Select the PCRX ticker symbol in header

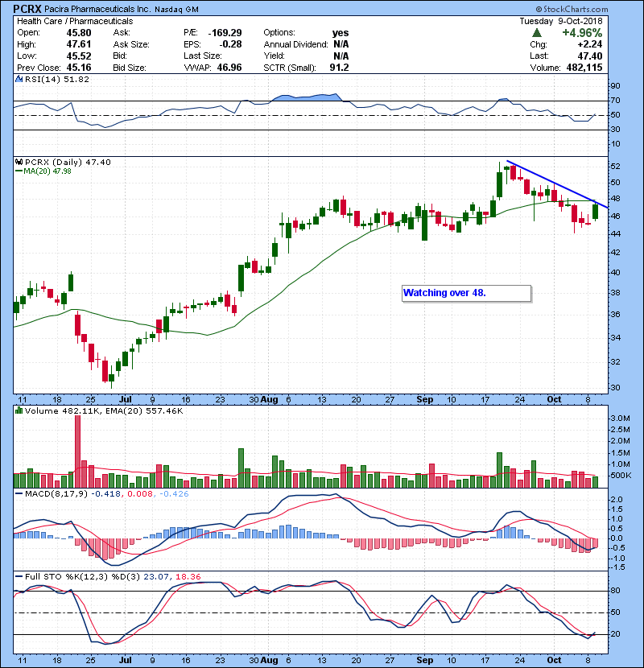click(x=27, y=9)
